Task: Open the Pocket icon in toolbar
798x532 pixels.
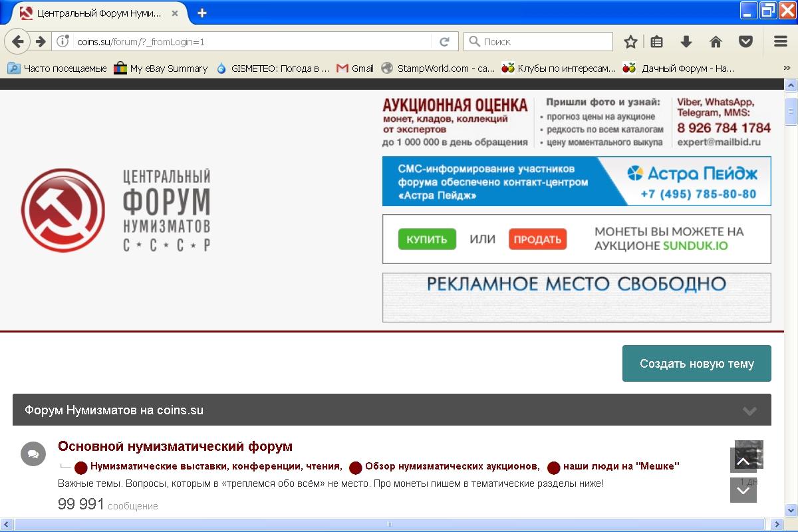Action: pos(746,41)
